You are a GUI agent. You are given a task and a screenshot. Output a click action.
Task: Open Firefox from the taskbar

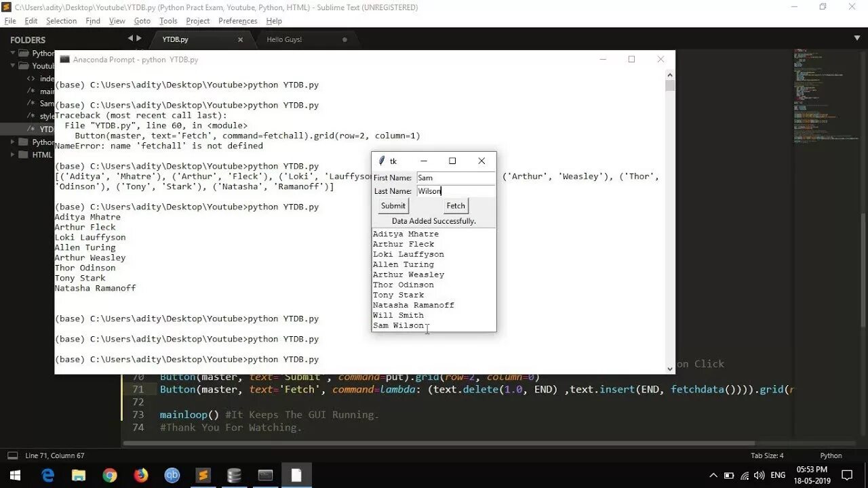pos(141,476)
